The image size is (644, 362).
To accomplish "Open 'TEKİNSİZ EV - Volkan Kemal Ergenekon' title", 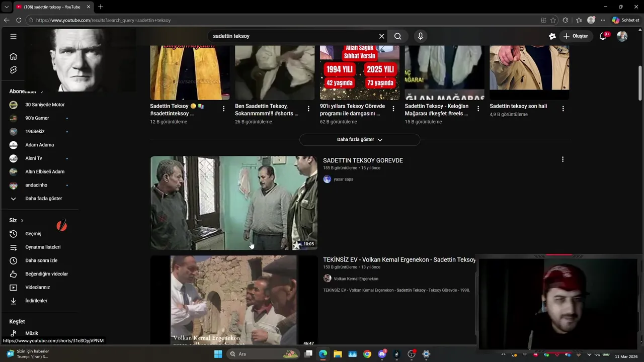I will pos(399,260).
